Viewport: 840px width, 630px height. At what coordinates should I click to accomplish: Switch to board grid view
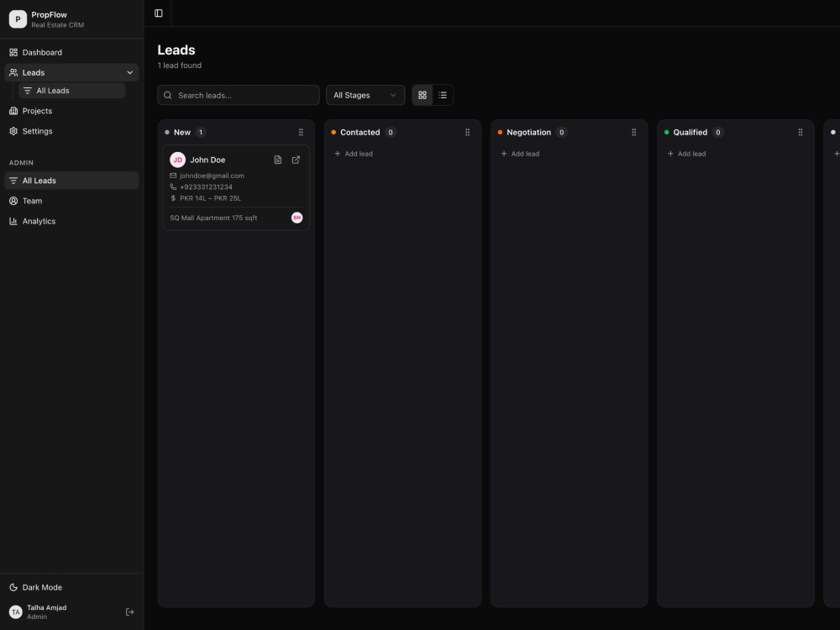tap(423, 96)
